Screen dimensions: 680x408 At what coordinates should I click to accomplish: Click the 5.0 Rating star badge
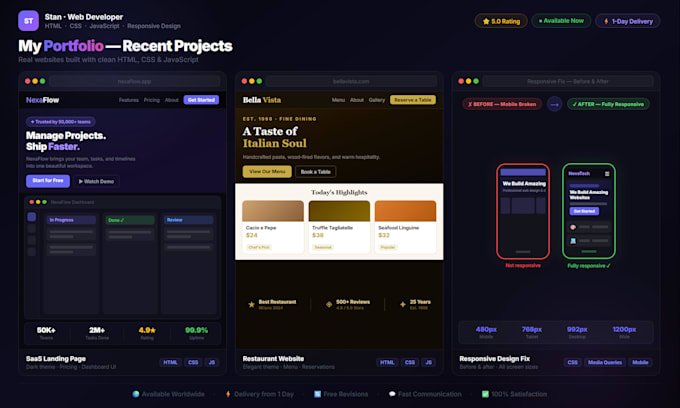501,21
